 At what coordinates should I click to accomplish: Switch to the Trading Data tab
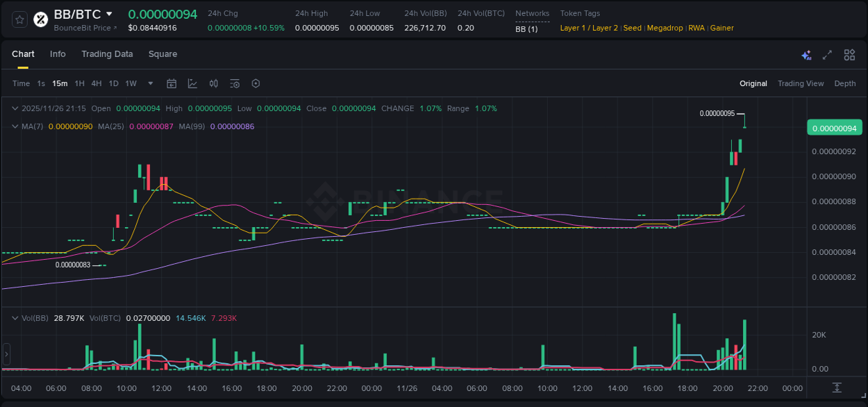pos(107,54)
